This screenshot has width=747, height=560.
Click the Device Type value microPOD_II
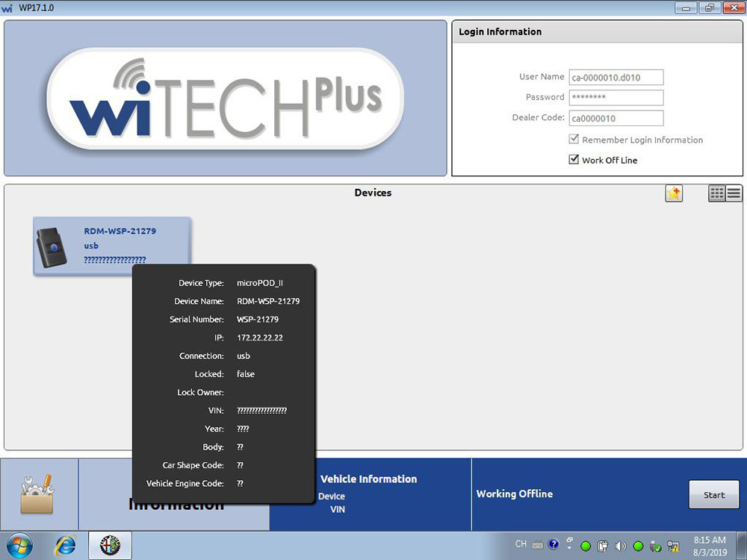click(260, 283)
